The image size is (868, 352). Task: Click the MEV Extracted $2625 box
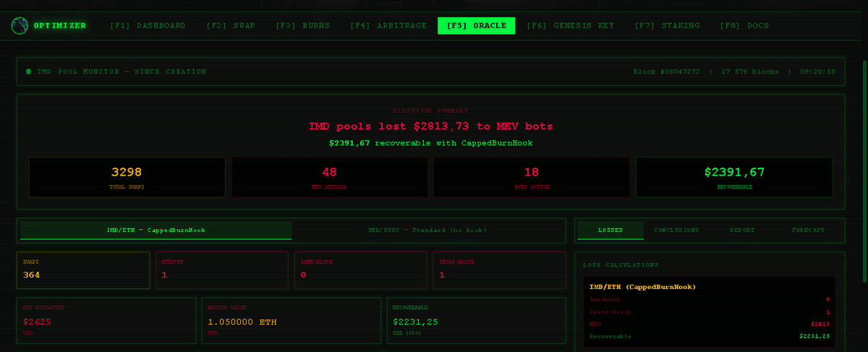(106, 320)
